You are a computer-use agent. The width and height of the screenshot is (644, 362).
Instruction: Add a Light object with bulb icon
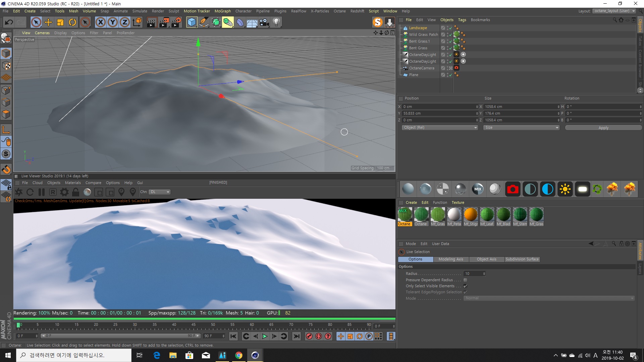point(276,22)
